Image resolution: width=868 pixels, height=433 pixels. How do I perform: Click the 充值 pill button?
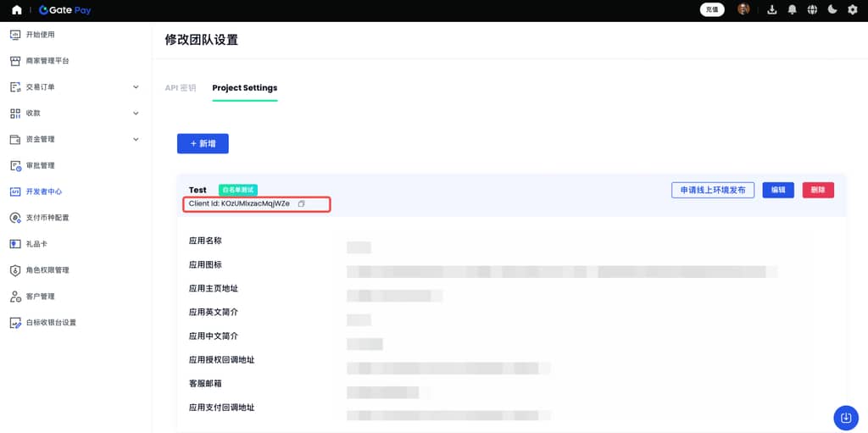click(x=712, y=10)
